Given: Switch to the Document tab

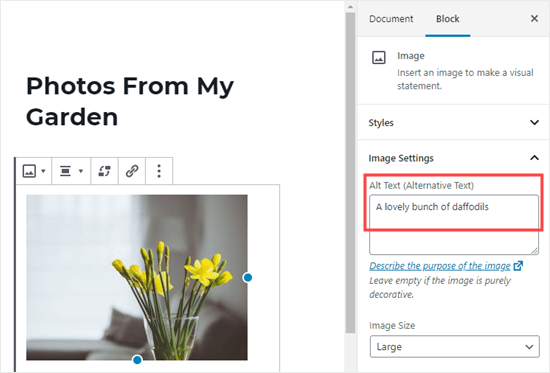Looking at the screenshot, I should pos(391,19).
